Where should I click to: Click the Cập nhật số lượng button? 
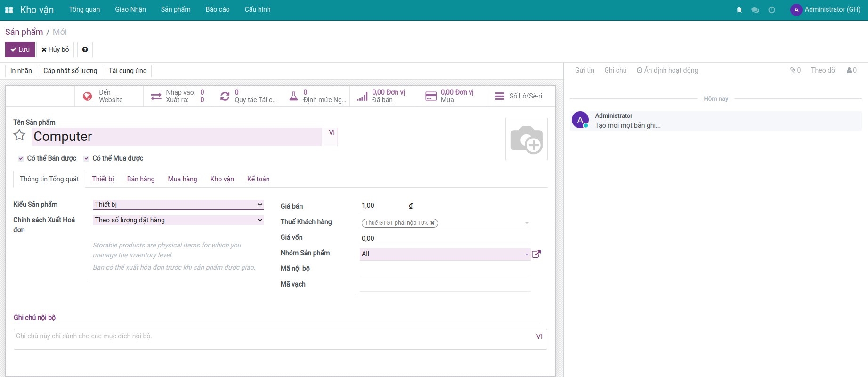(70, 71)
